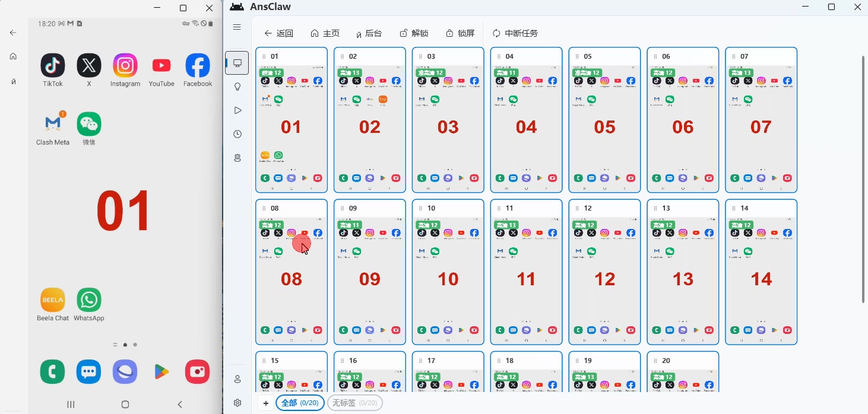The height and width of the screenshot is (414, 868).
Task: Click the device 17 card header
Action: click(x=448, y=361)
